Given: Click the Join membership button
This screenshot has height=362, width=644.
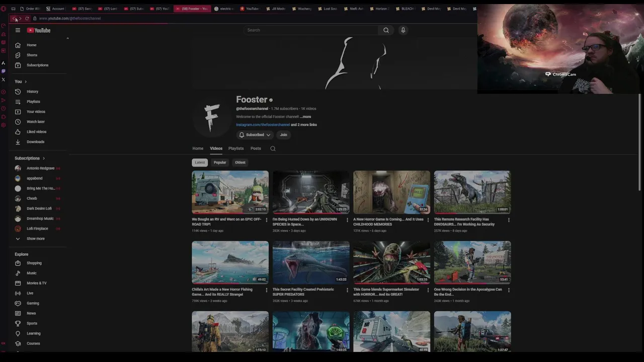Looking at the screenshot, I should tap(284, 135).
